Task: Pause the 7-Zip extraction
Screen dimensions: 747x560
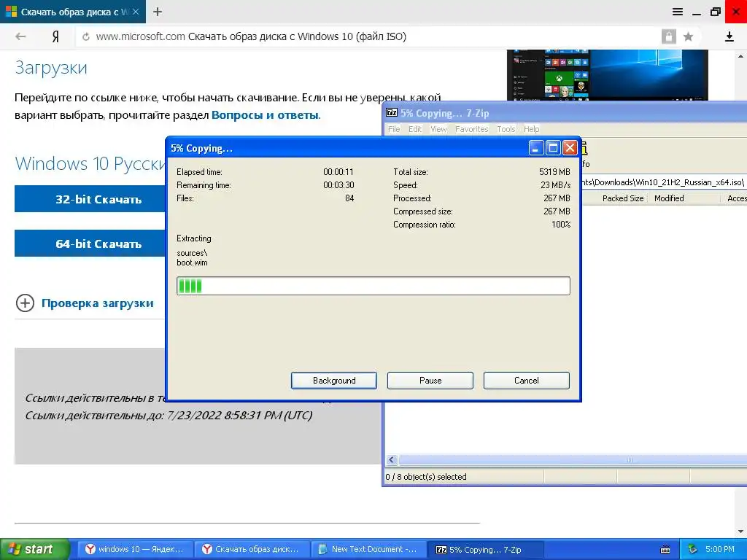Action: (x=430, y=381)
